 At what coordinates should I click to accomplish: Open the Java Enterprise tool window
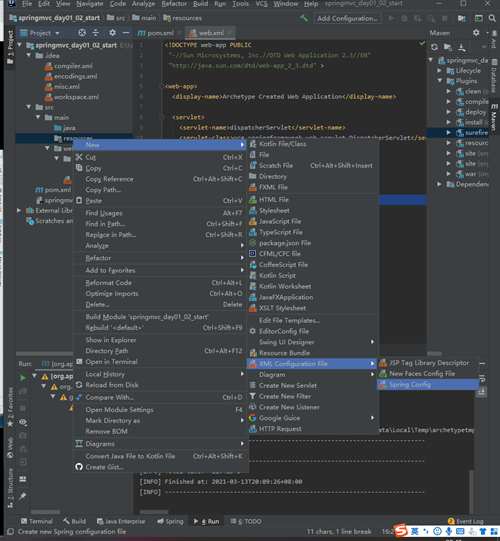pos(121,521)
